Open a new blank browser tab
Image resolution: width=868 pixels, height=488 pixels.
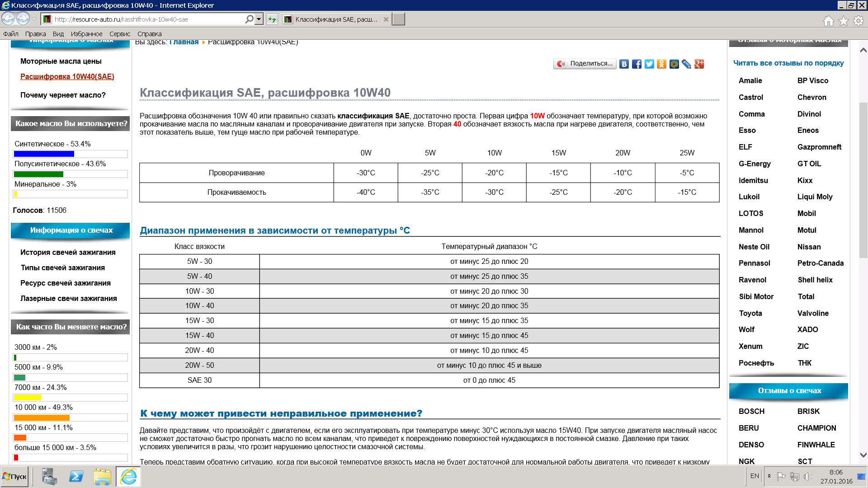(398, 19)
